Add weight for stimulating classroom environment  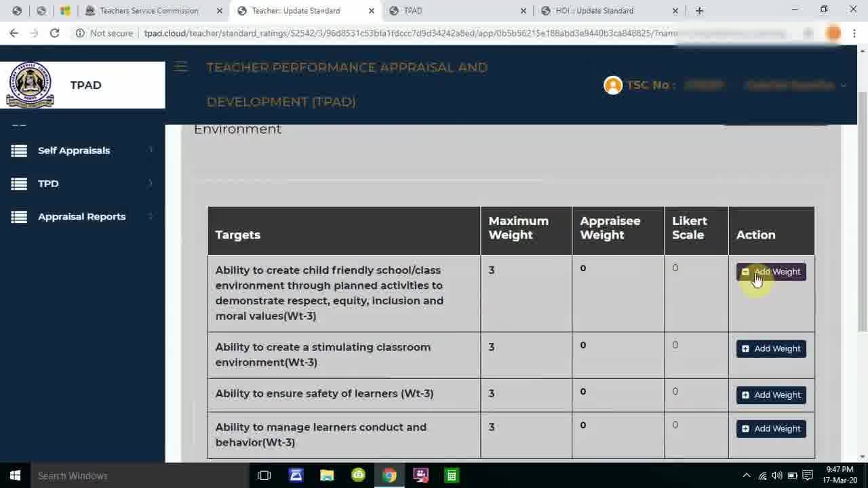[x=771, y=348]
